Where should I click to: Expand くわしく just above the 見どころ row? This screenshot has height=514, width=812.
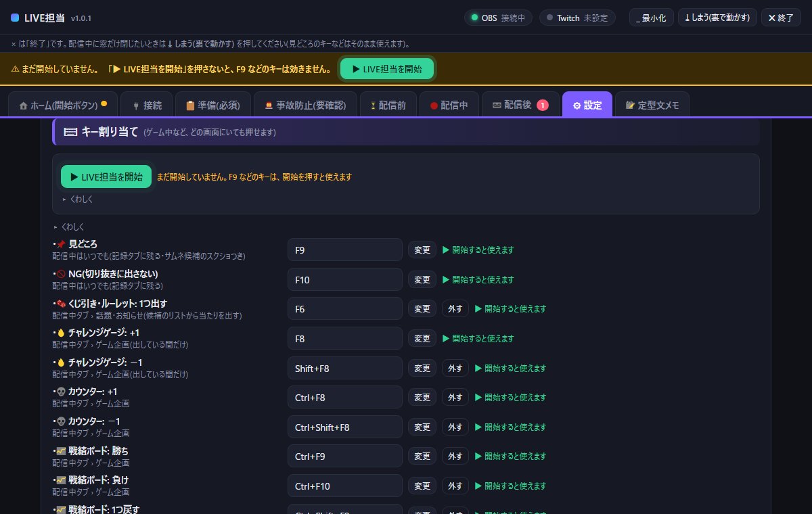coord(68,227)
